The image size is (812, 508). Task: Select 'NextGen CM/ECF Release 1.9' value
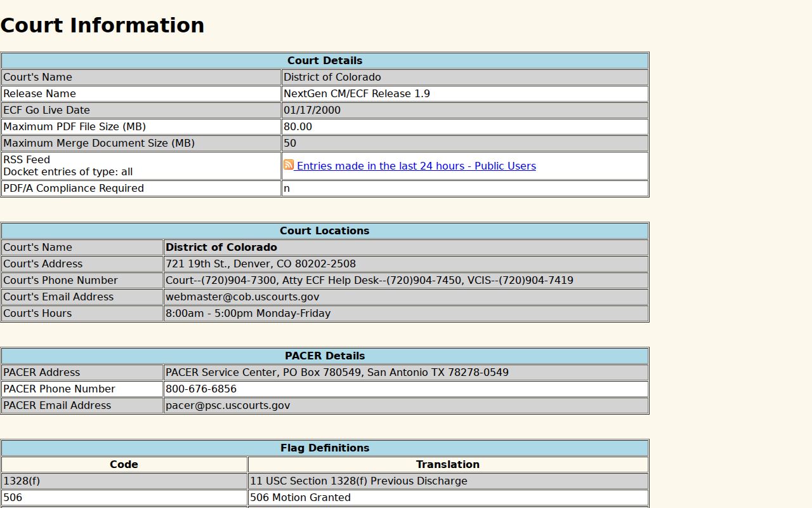point(357,94)
